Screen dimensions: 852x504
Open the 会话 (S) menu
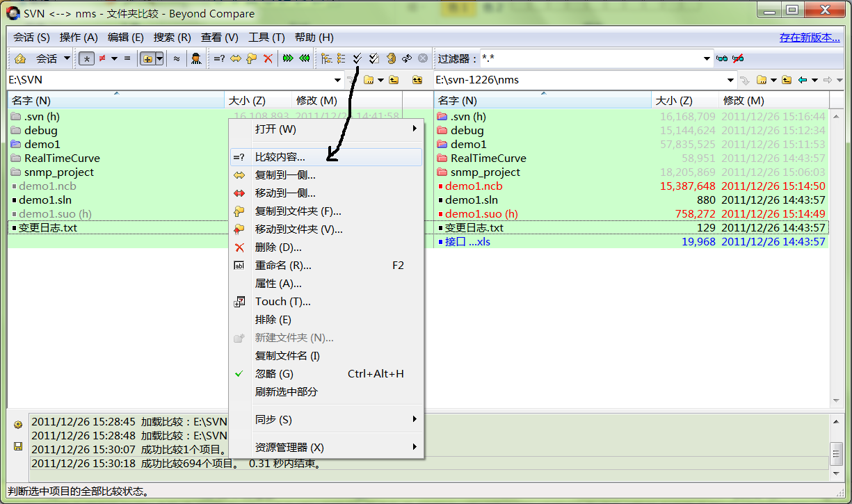pos(31,38)
